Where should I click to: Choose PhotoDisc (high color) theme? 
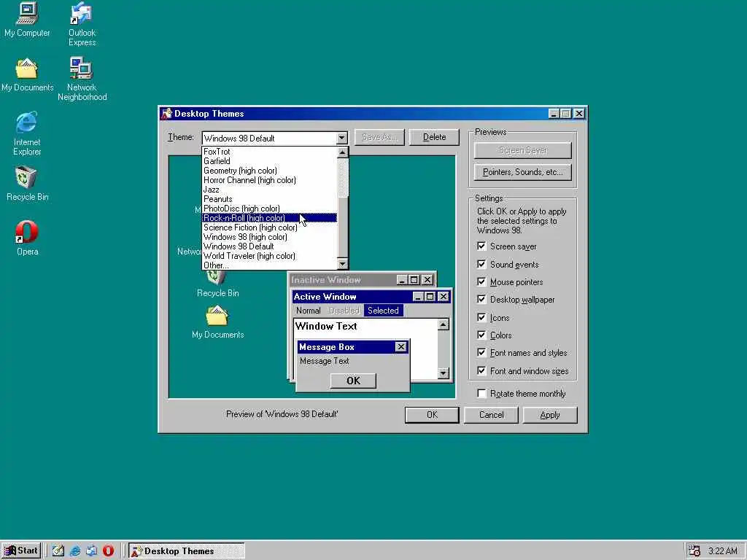(x=269, y=209)
